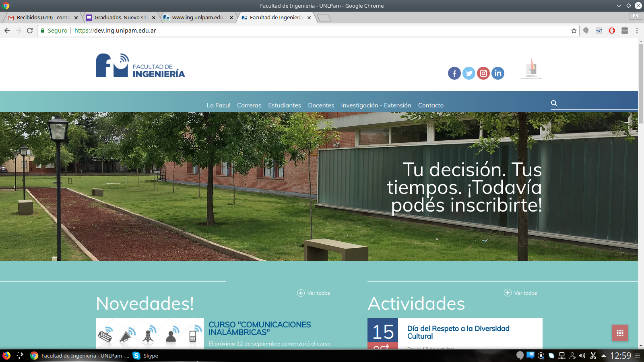Open the Instagram social icon
The image size is (644, 362).
(483, 73)
